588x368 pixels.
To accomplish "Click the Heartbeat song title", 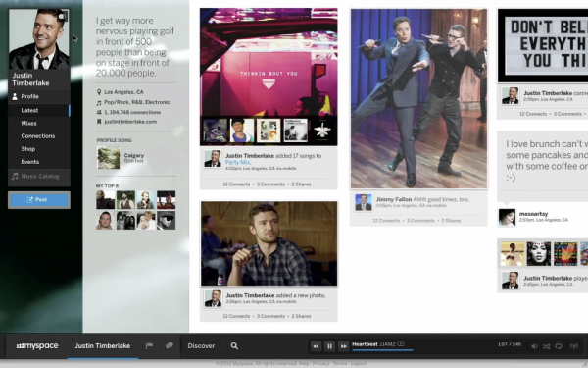I will (365, 344).
